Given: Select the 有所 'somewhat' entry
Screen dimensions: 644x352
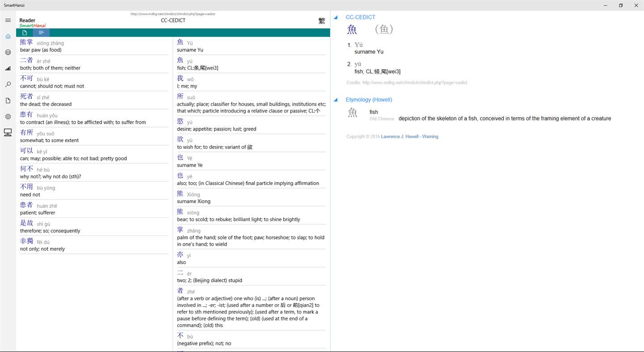Looking at the screenshot, I should (94, 136).
